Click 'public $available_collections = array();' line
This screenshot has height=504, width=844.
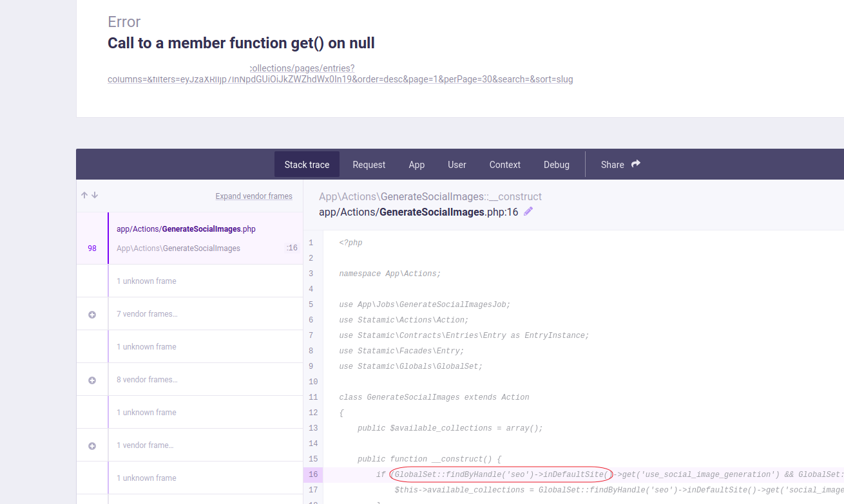pos(450,428)
